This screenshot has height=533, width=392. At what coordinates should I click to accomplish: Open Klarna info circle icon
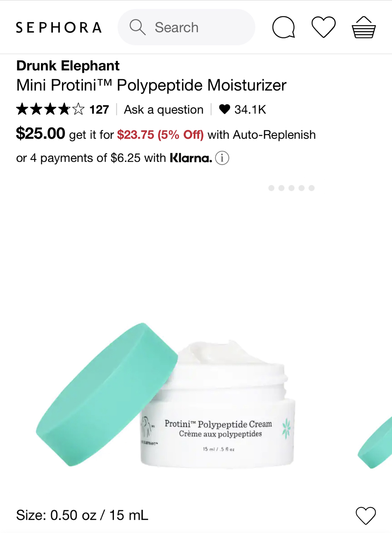[222, 158]
